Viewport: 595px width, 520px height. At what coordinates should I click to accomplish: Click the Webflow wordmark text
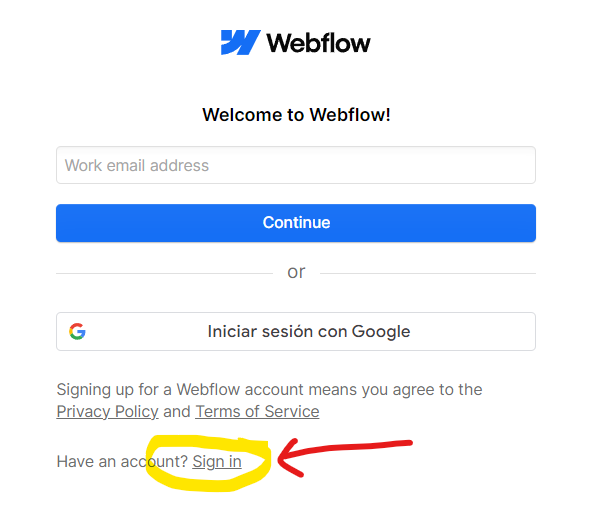tap(318, 43)
